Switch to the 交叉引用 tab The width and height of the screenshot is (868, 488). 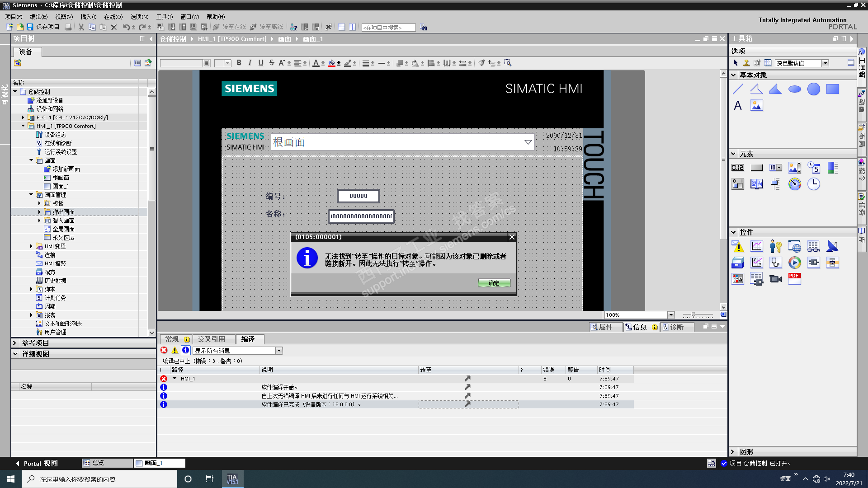point(211,339)
